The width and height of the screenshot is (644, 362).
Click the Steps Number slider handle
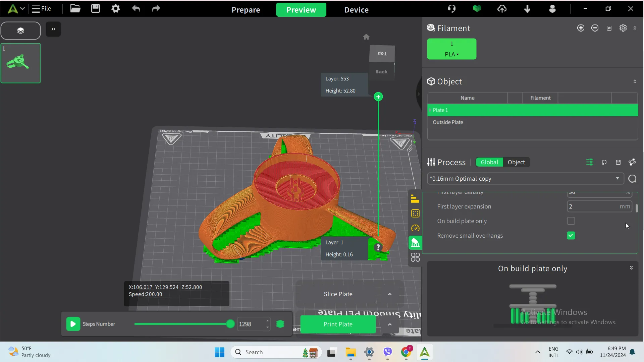pyautogui.click(x=230, y=324)
